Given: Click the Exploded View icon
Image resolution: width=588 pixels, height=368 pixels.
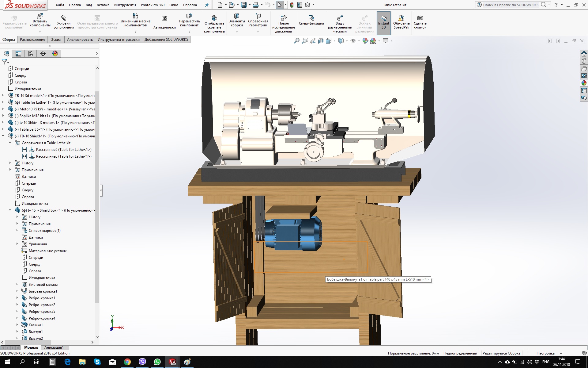Looking at the screenshot, I should pos(340,18).
